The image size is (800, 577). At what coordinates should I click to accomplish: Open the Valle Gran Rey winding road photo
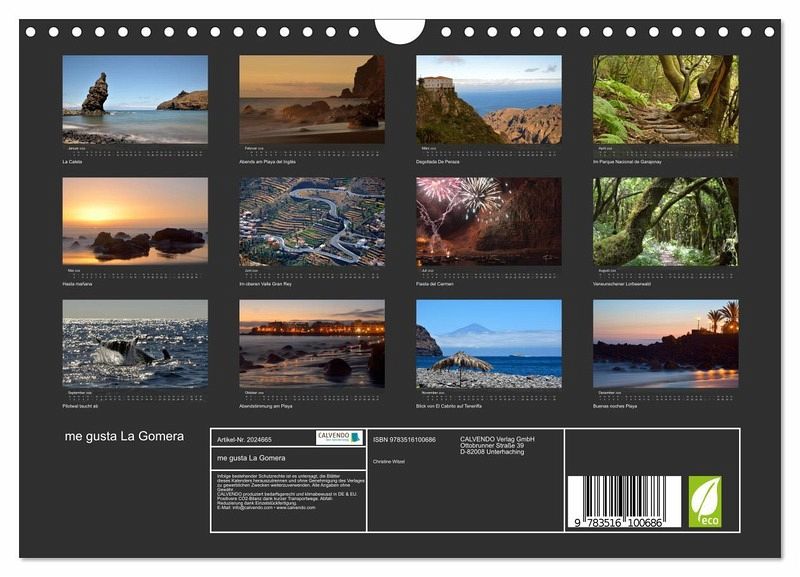click(x=312, y=221)
